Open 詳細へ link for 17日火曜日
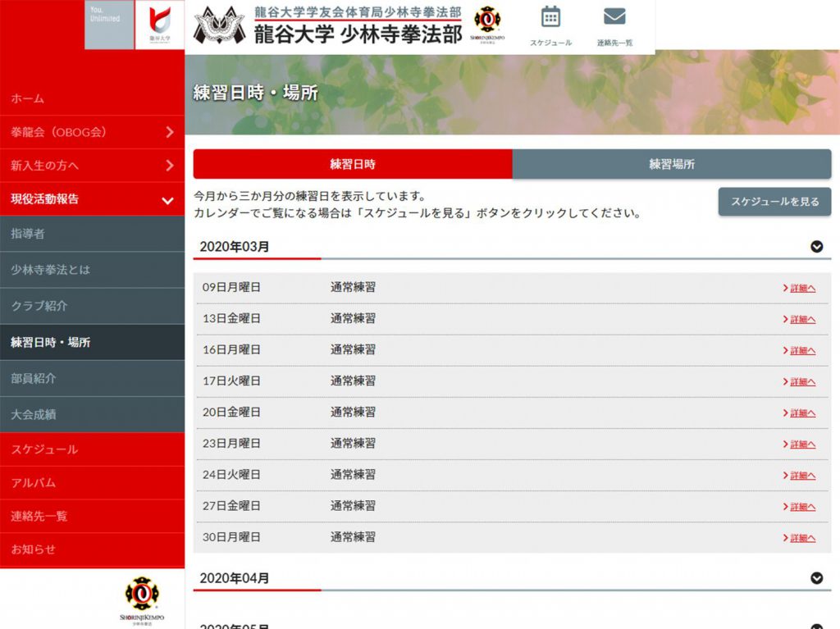This screenshot has height=629, width=840. 799,381
